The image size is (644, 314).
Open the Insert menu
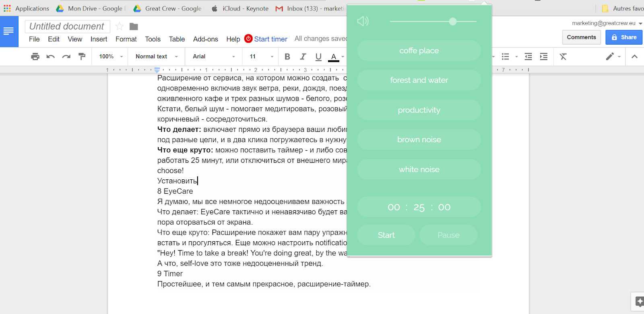coord(99,39)
